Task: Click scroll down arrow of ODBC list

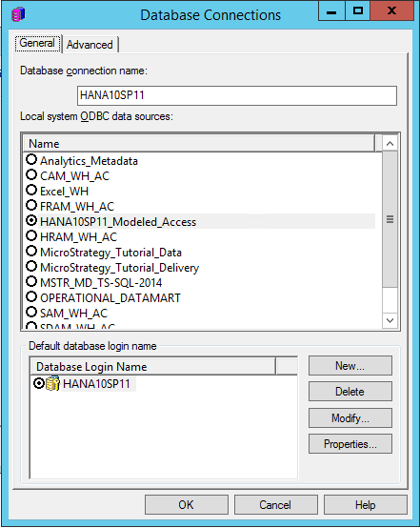Action: tap(390, 320)
